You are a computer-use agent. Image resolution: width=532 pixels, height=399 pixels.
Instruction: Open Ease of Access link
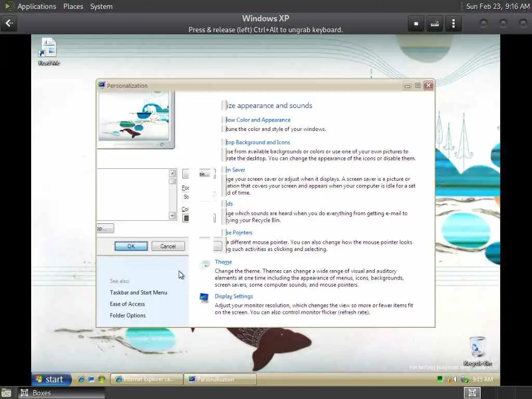127,304
